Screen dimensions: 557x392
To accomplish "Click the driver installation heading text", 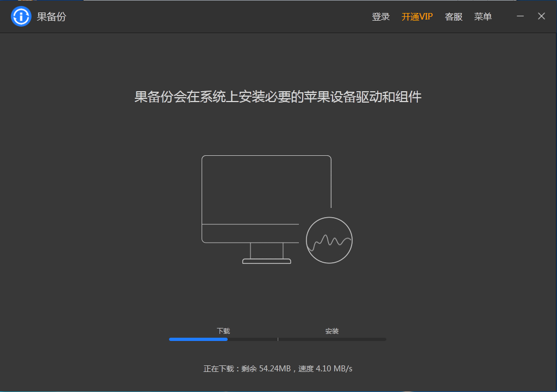I will click(x=278, y=96).
